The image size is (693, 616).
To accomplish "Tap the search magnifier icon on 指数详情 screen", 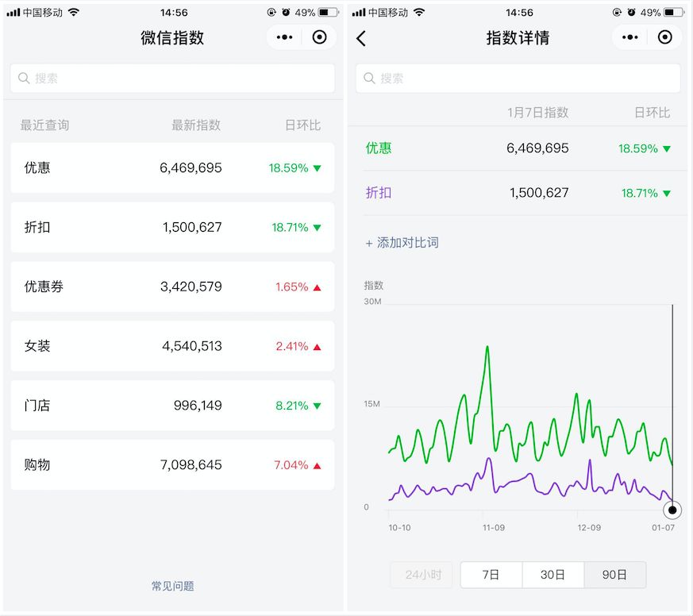I will 369,79.
